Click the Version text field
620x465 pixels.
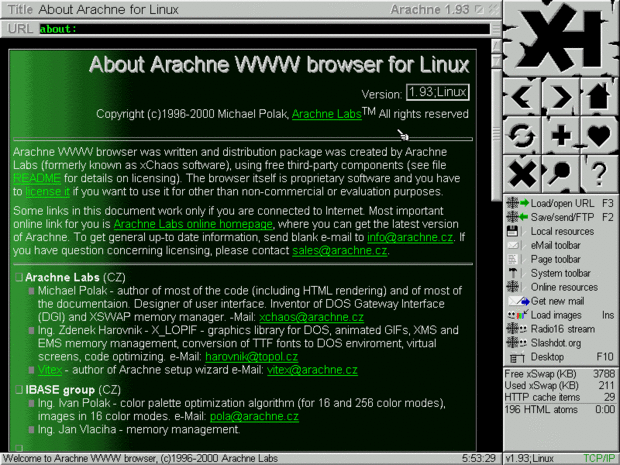pyautogui.click(x=438, y=92)
